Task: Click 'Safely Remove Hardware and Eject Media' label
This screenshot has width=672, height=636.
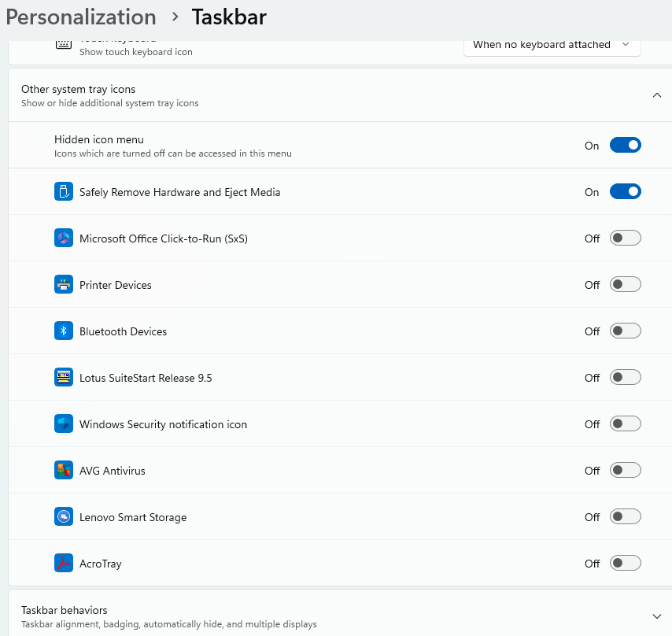Action: click(180, 192)
